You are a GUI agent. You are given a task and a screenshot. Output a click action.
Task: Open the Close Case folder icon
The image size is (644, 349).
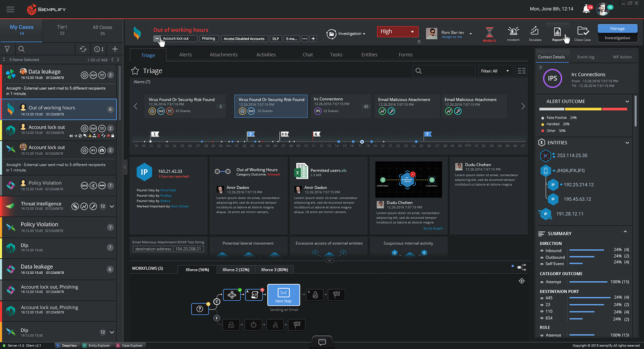pyautogui.click(x=582, y=31)
